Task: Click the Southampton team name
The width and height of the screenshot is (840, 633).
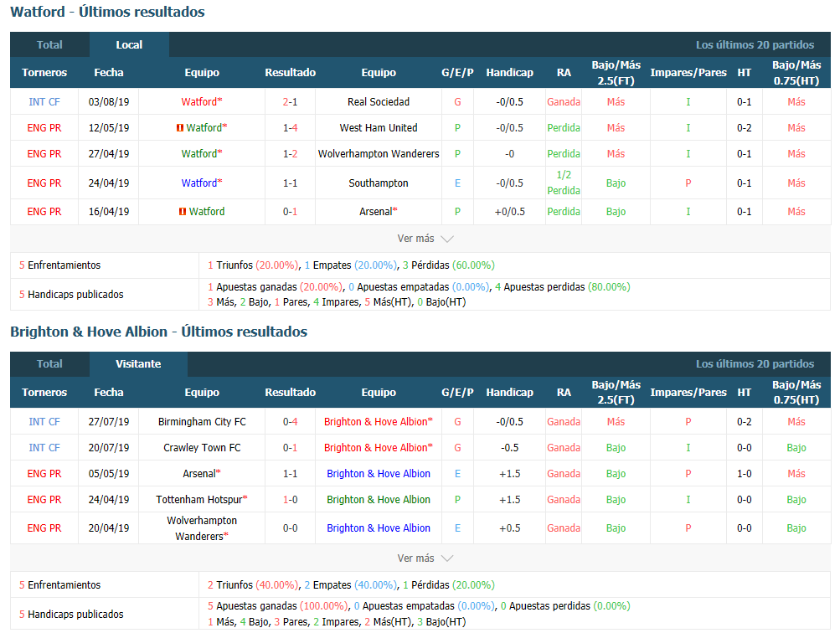Action: point(379,183)
